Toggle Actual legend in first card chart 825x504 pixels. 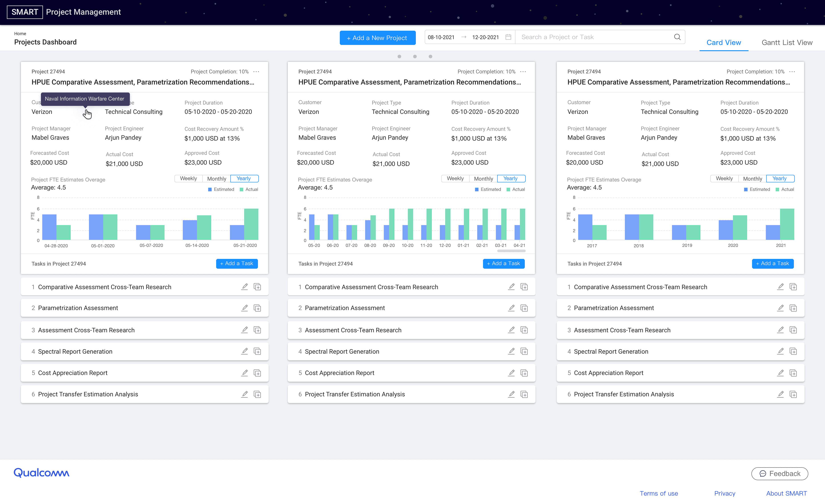pos(249,190)
